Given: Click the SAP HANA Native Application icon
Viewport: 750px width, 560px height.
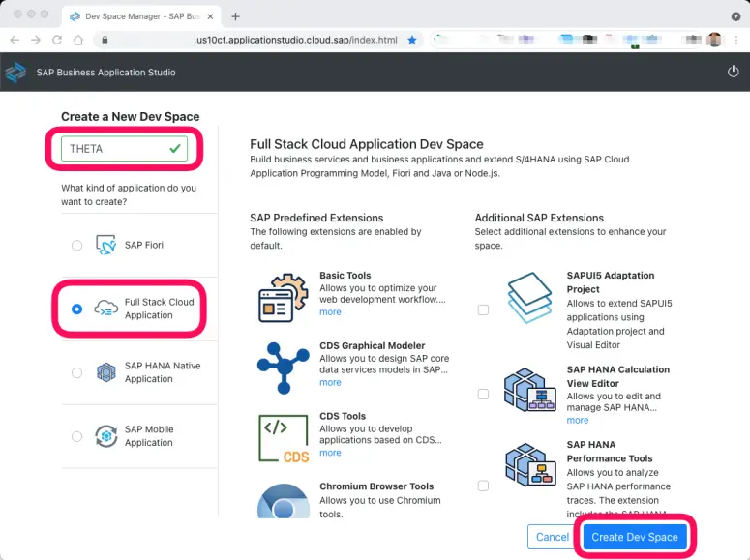Looking at the screenshot, I should pyautogui.click(x=106, y=372).
